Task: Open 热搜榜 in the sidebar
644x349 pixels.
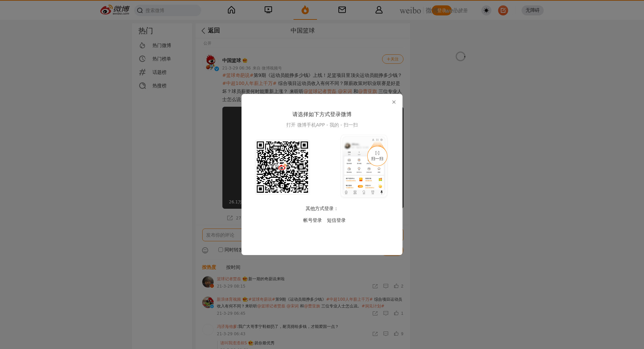Action: (x=162, y=86)
